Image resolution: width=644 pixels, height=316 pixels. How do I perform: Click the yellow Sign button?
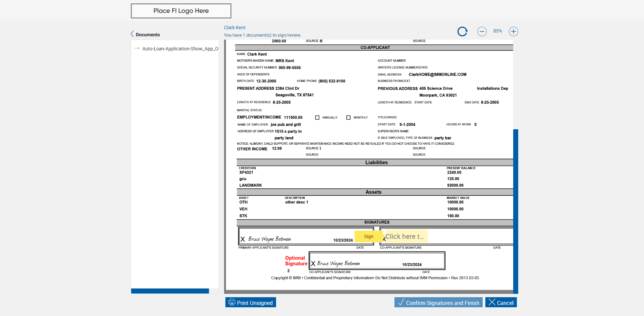[368, 236]
